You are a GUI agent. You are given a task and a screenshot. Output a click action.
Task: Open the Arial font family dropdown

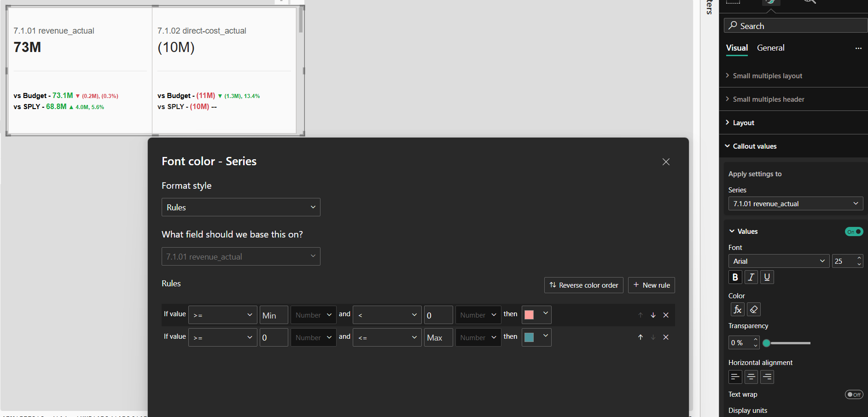(x=779, y=261)
